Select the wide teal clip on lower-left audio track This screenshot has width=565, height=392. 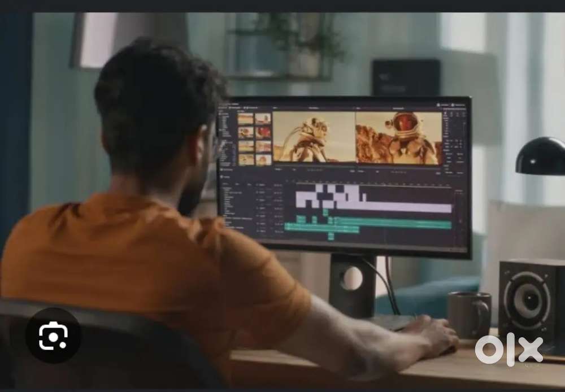(x=321, y=228)
